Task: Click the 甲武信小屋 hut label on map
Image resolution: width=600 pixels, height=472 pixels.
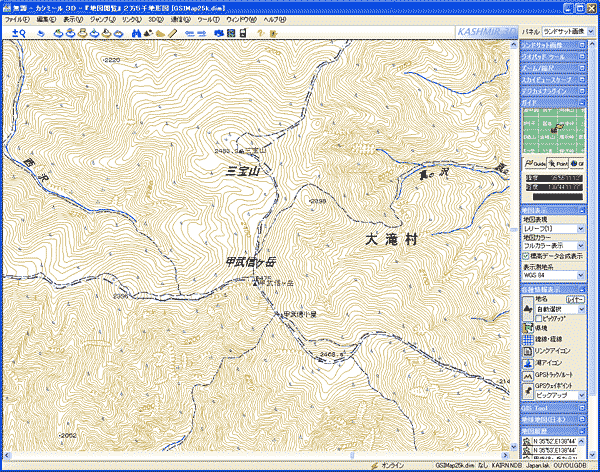Action: (x=300, y=314)
